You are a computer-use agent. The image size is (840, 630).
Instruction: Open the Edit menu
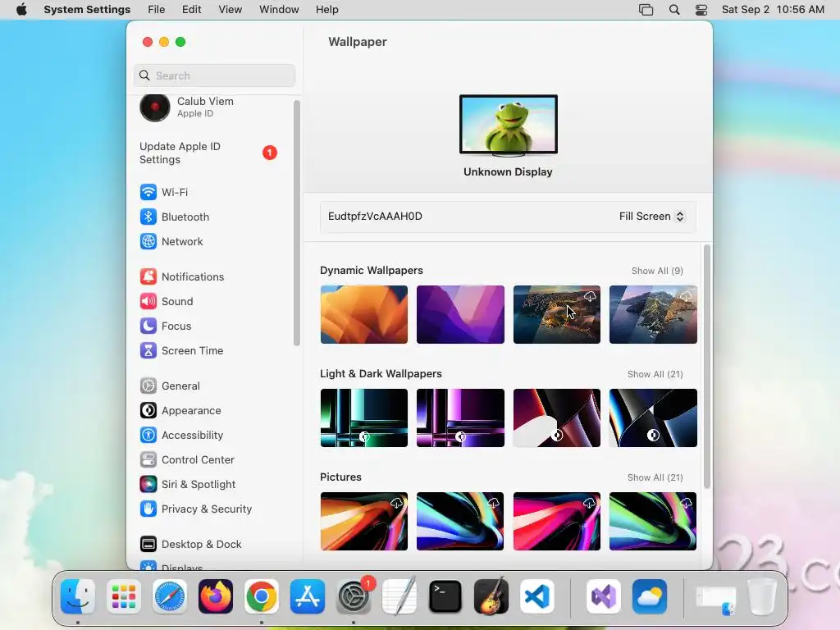[x=191, y=10]
